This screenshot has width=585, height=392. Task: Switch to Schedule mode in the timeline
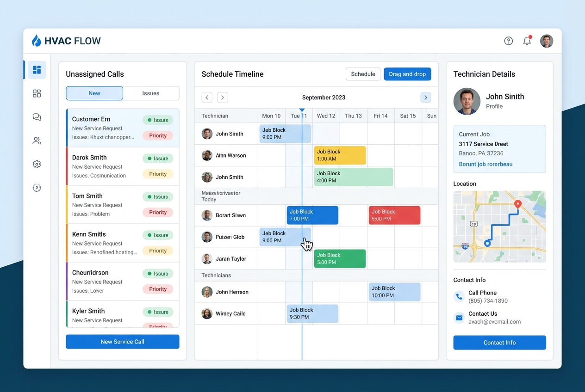click(x=363, y=74)
